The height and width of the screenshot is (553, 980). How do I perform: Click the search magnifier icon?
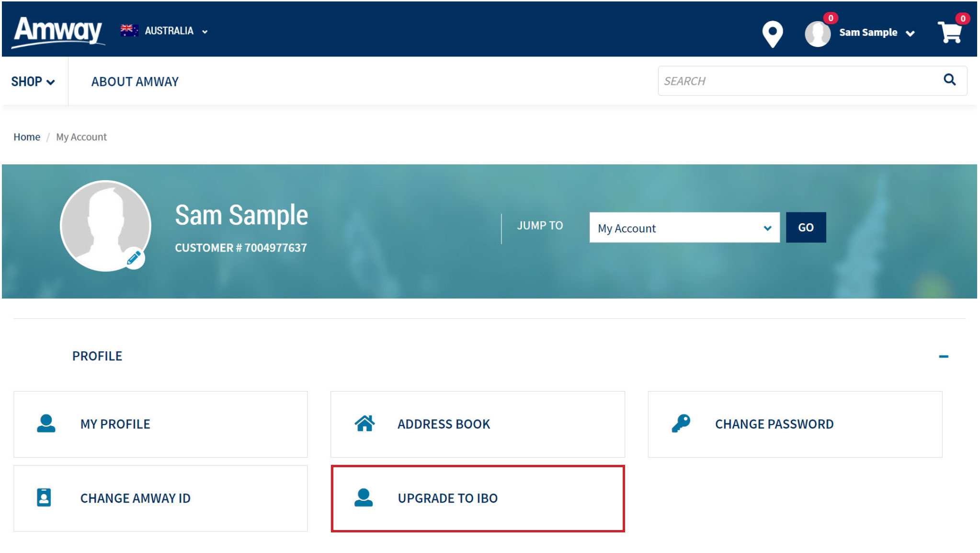coord(949,80)
